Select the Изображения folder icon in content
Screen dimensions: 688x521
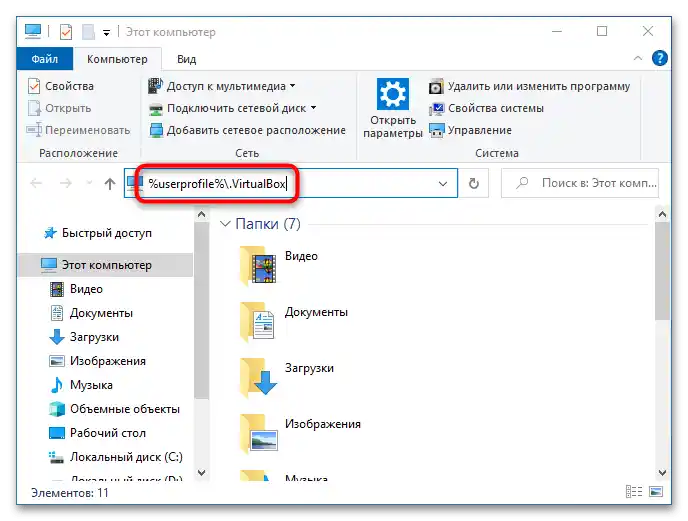258,434
